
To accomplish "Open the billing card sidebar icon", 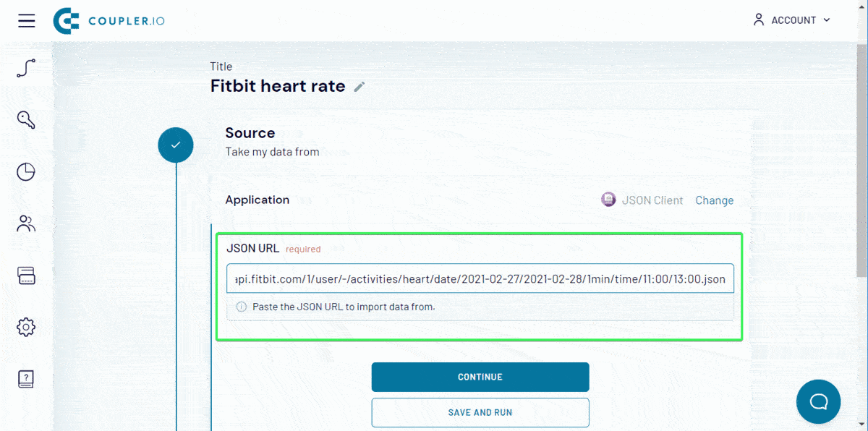I will pos(26,276).
